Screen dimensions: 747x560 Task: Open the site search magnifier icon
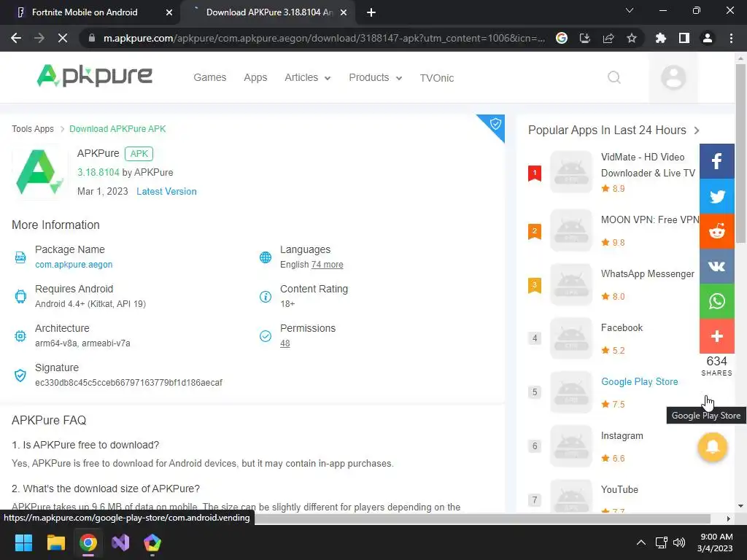click(614, 77)
